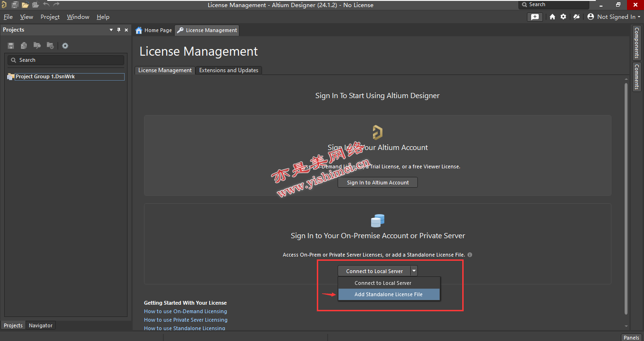The image size is (644, 341).
Task: Click the user account avatar icon
Action: pyautogui.click(x=591, y=17)
